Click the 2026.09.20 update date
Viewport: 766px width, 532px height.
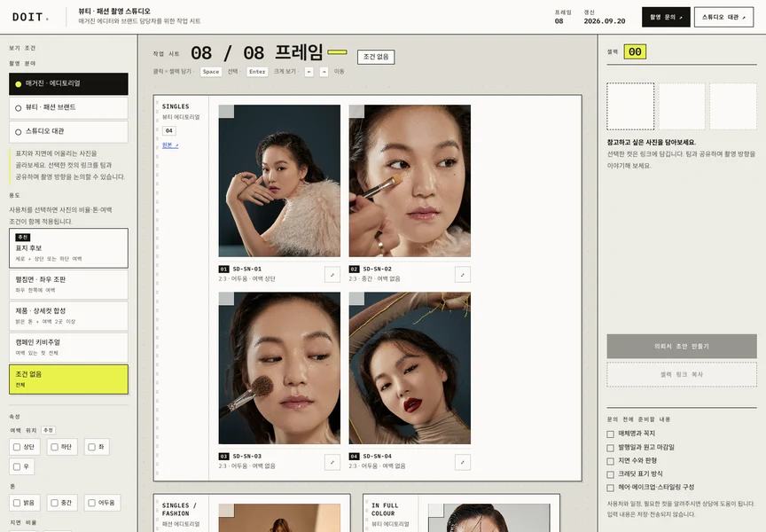tap(605, 21)
